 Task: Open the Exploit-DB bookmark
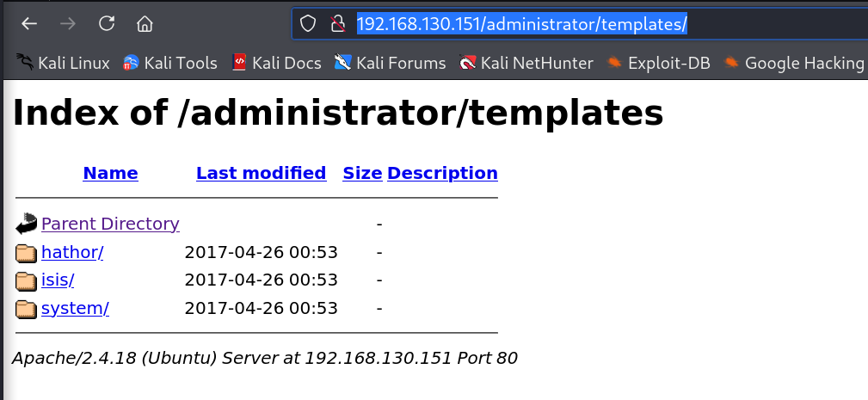tap(659, 63)
